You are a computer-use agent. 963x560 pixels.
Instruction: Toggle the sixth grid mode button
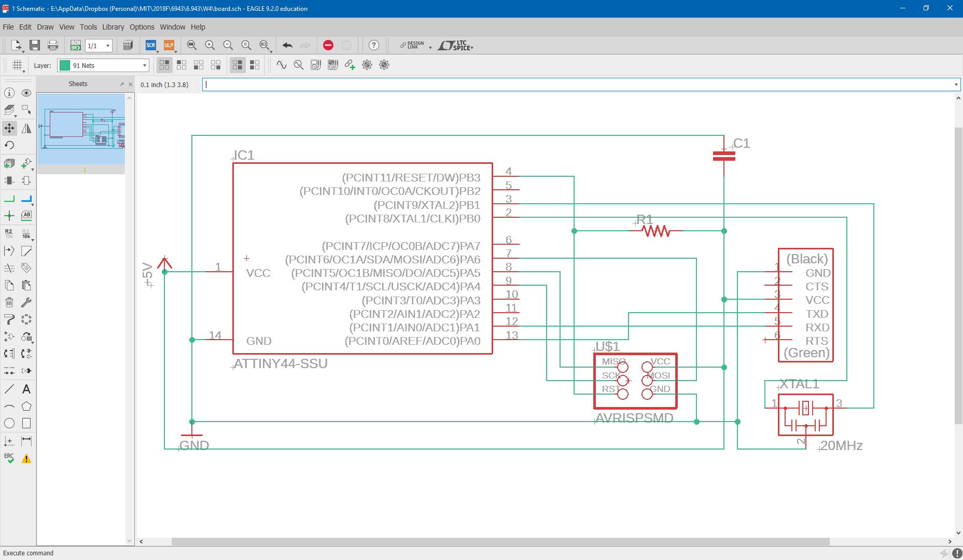[255, 65]
